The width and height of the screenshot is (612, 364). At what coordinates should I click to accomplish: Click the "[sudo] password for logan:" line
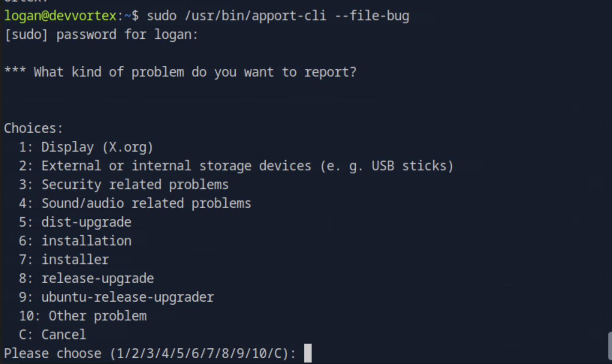click(x=101, y=35)
